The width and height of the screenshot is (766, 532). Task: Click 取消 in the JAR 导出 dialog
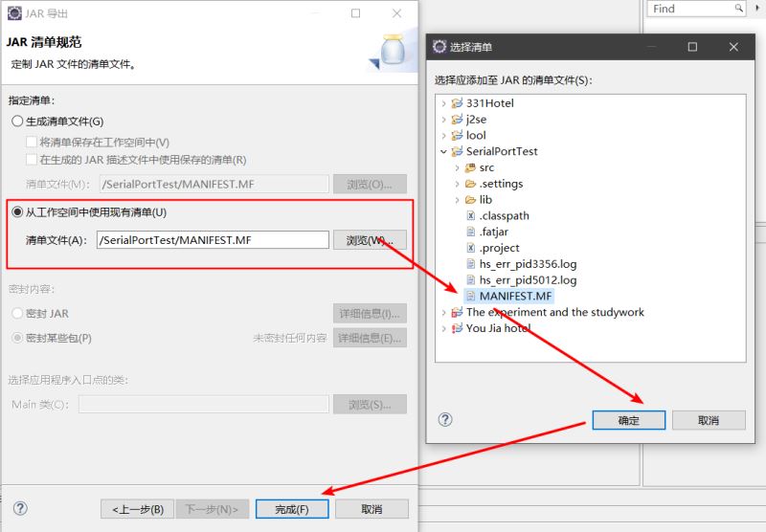pyautogui.click(x=372, y=509)
